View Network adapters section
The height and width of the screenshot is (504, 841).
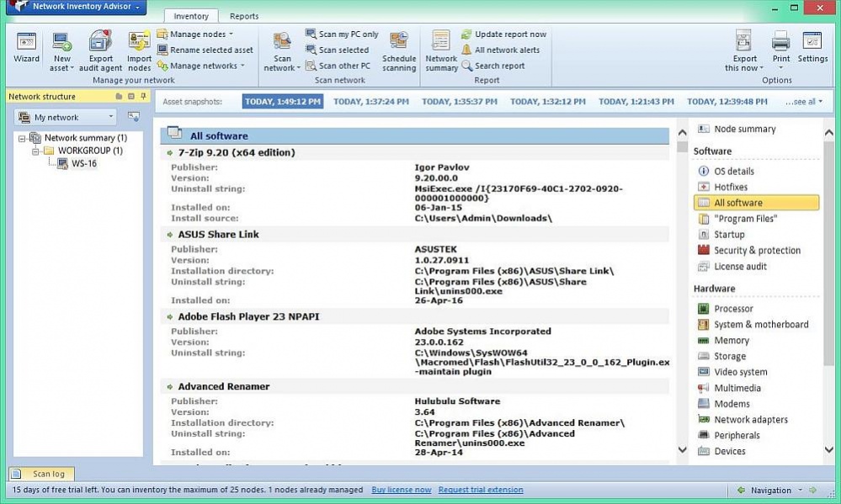pyautogui.click(x=743, y=419)
